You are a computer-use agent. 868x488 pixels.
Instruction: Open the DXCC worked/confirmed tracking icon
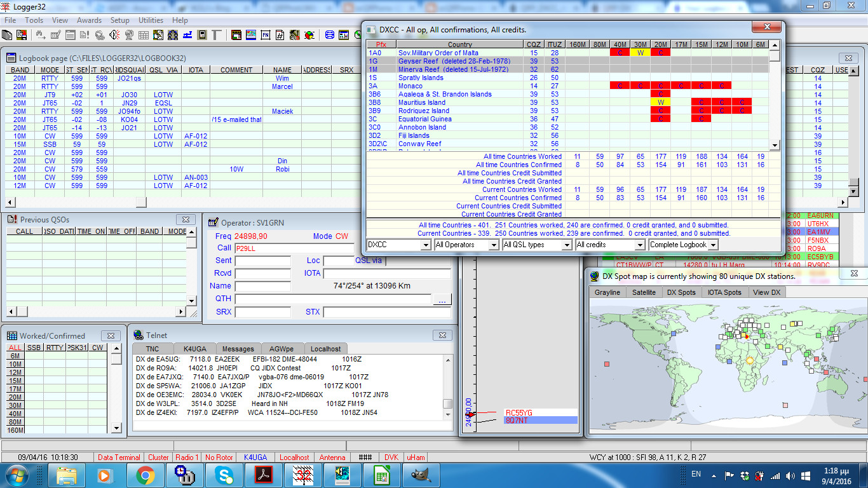coord(309,36)
